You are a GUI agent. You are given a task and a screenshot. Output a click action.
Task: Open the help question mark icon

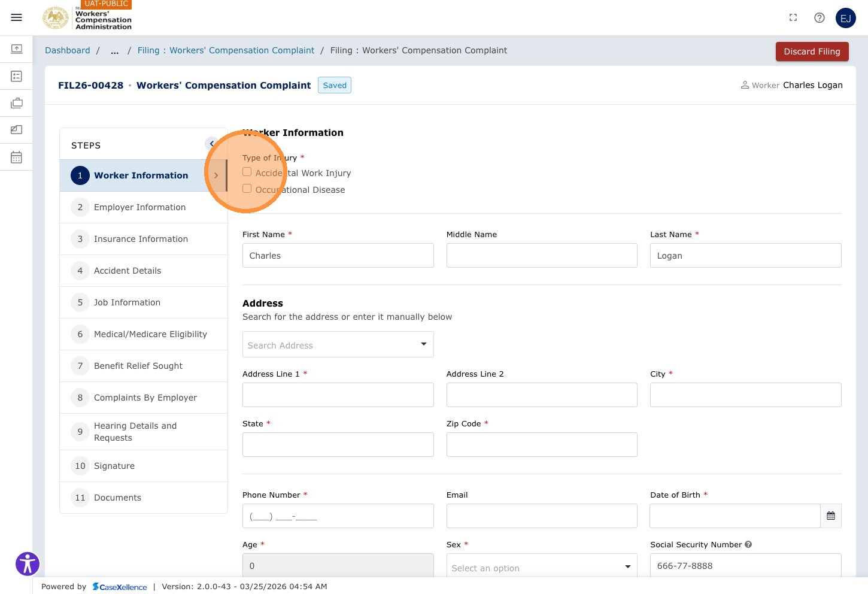tap(820, 18)
